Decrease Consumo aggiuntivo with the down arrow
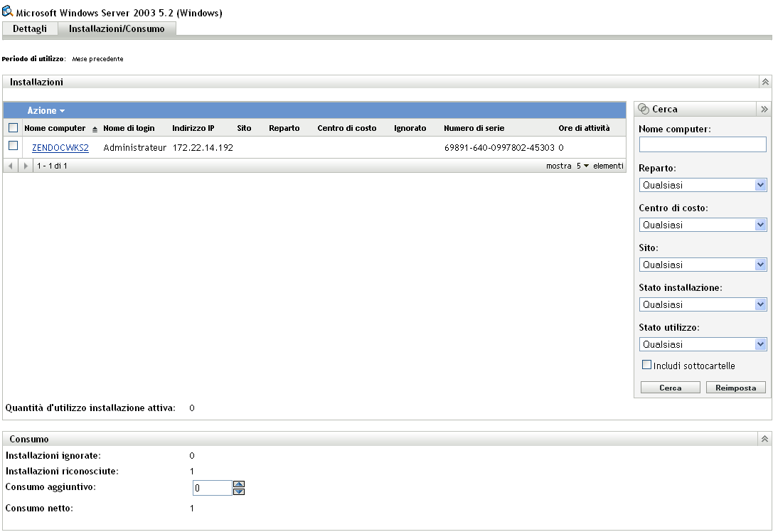The width and height of the screenshot is (773, 532). [x=239, y=491]
